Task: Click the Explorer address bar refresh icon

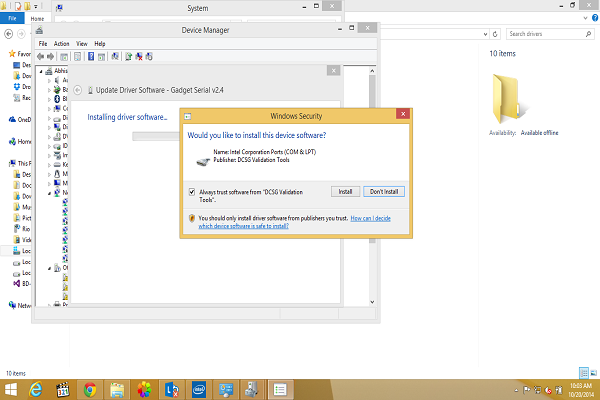Action: 495,34
